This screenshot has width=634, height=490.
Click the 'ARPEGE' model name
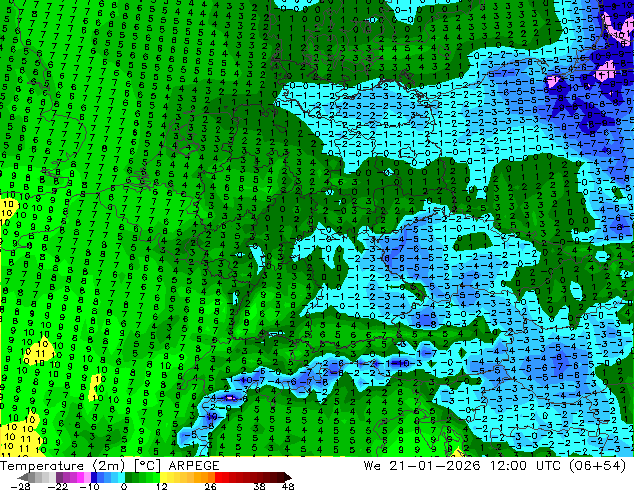(x=194, y=466)
